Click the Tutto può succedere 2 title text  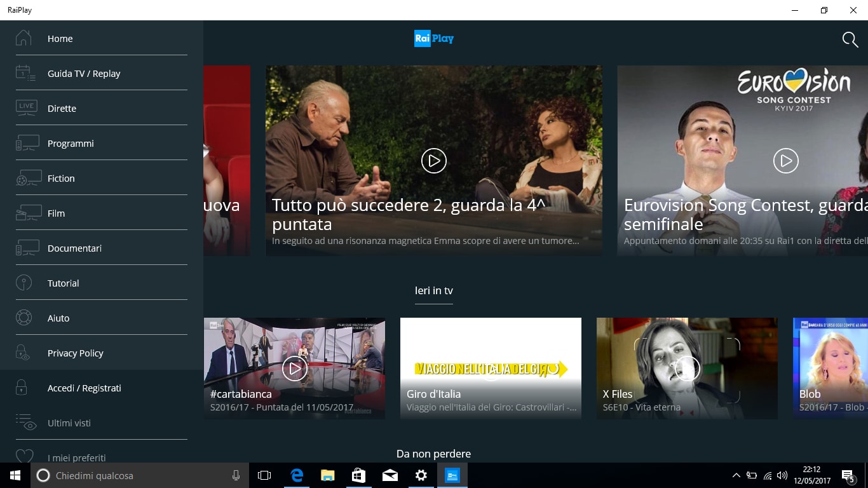[x=409, y=215]
